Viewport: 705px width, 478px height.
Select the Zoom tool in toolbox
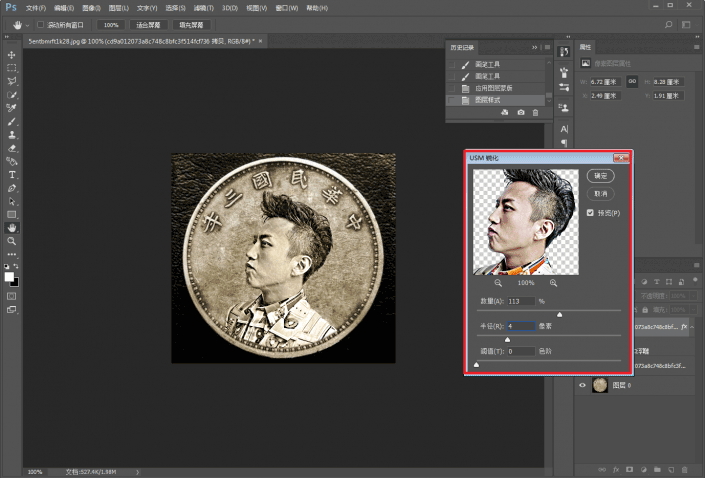[x=12, y=241]
